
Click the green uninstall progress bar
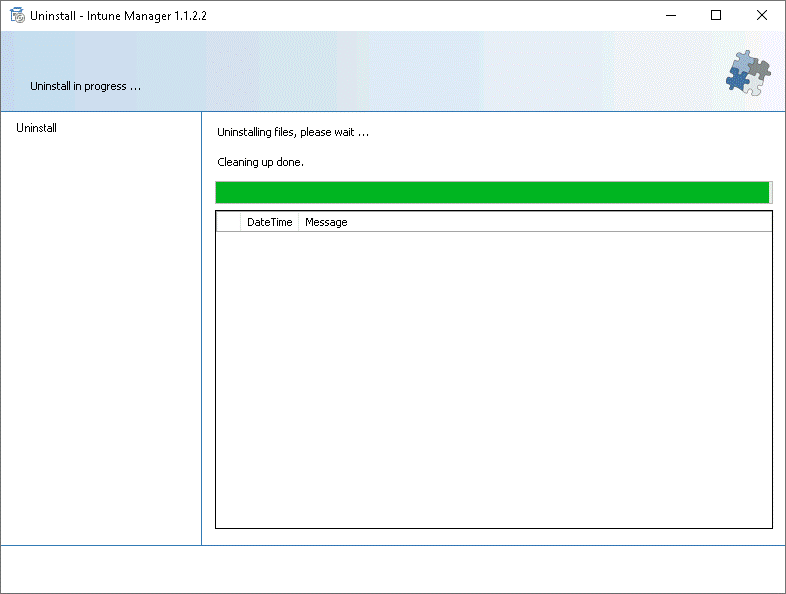click(x=494, y=192)
